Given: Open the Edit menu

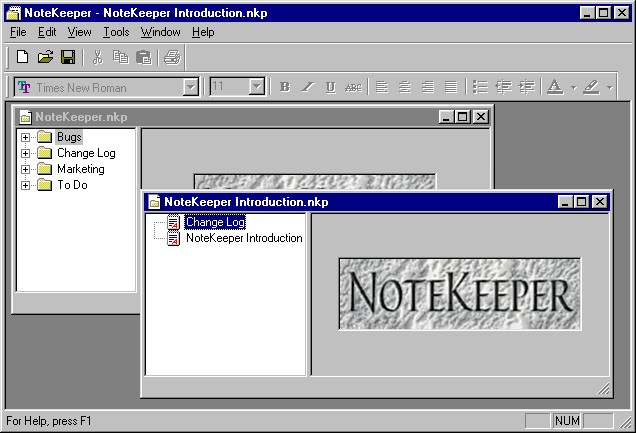Looking at the screenshot, I should click(47, 32).
